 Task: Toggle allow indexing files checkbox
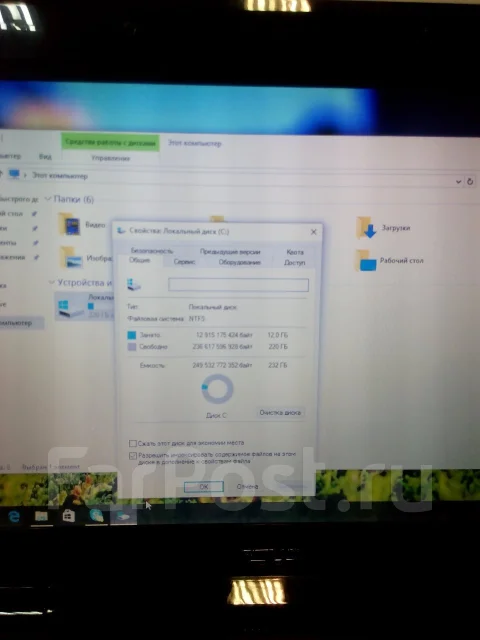[x=133, y=456]
